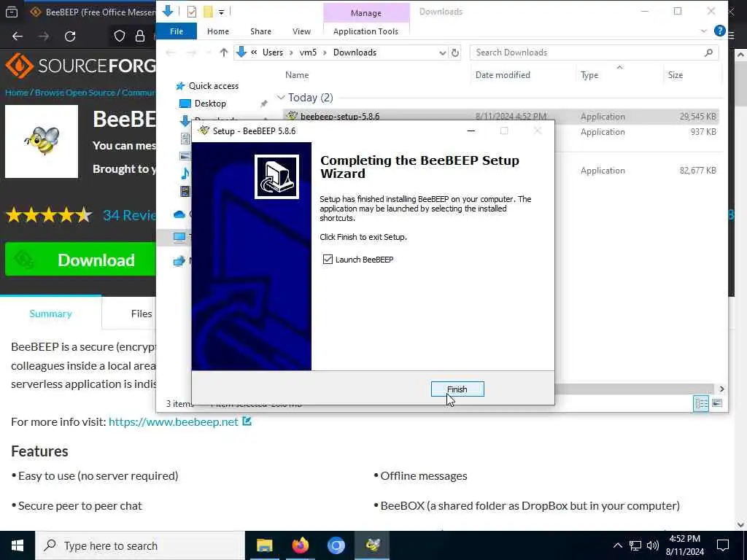
Task: Select the Application Tools tab
Action: pos(365,31)
